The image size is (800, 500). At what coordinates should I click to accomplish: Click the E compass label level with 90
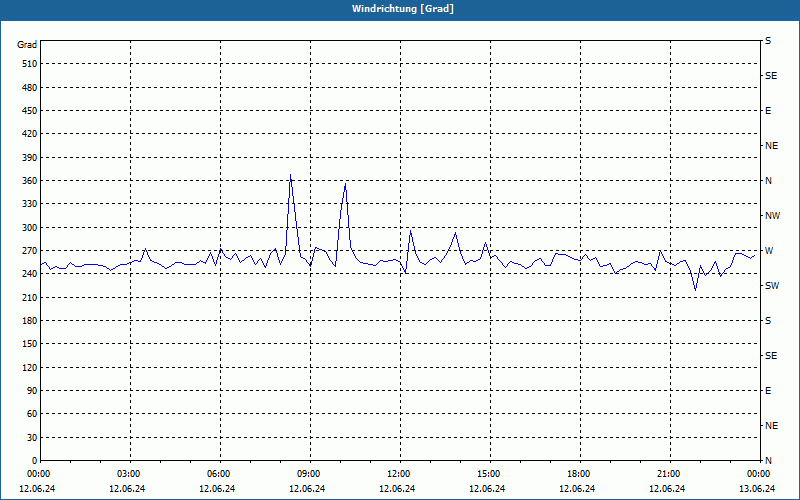click(x=768, y=391)
